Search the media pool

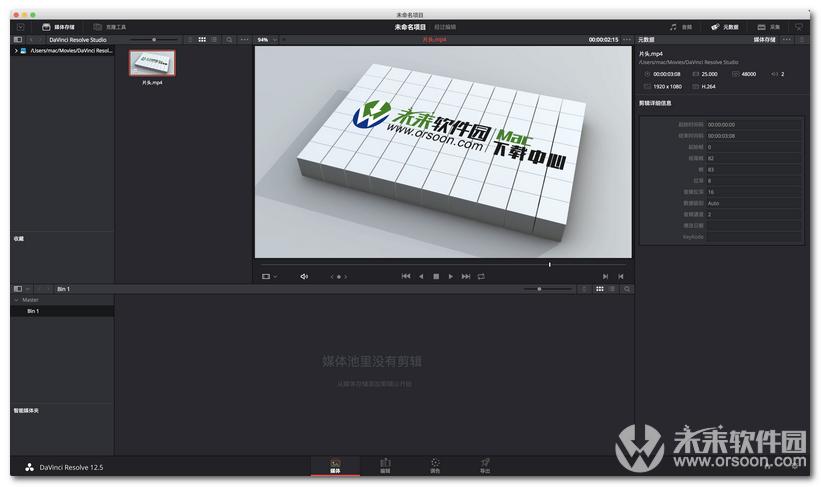pyautogui.click(x=627, y=289)
